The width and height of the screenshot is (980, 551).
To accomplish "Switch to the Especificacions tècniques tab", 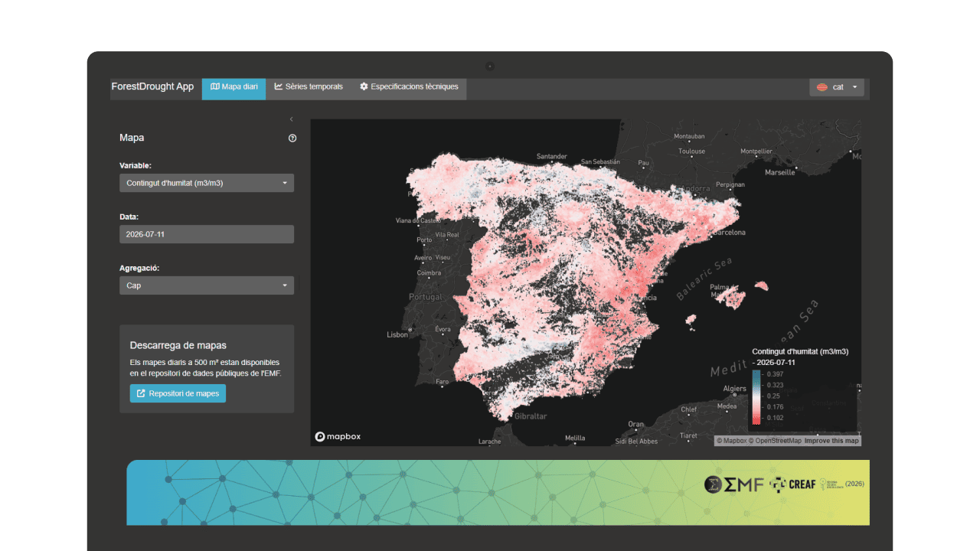I will pyautogui.click(x=409, y=87).
